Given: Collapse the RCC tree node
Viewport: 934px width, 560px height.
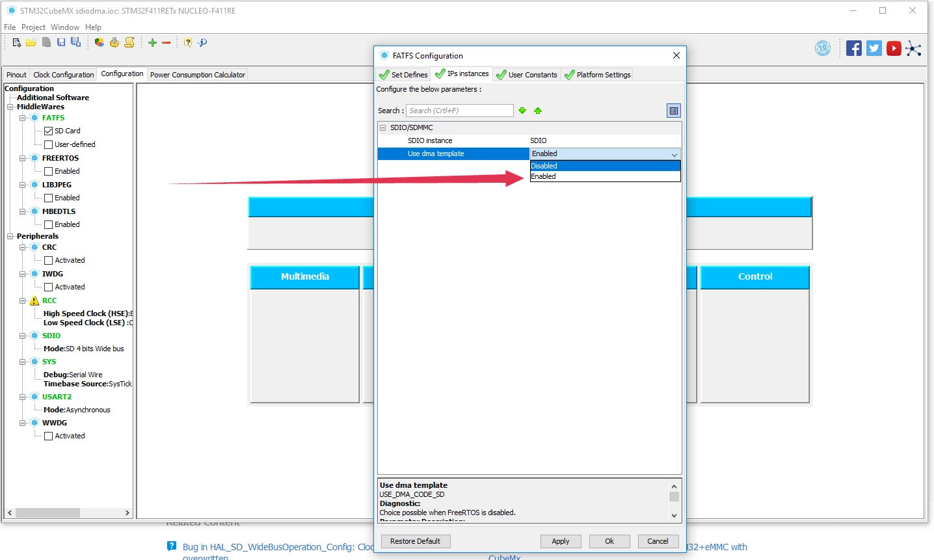Looking at the screenshot, I should coord(23,300).
